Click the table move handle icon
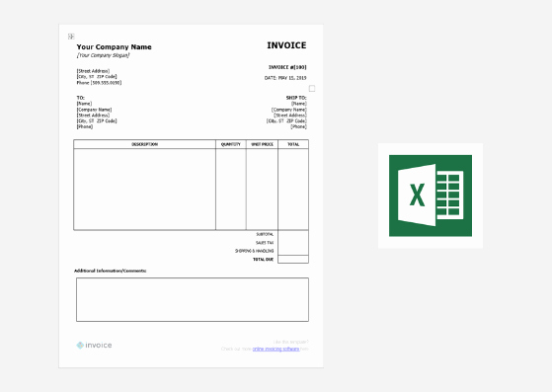This screenshot has width=552, height=392. click(71, 37)
